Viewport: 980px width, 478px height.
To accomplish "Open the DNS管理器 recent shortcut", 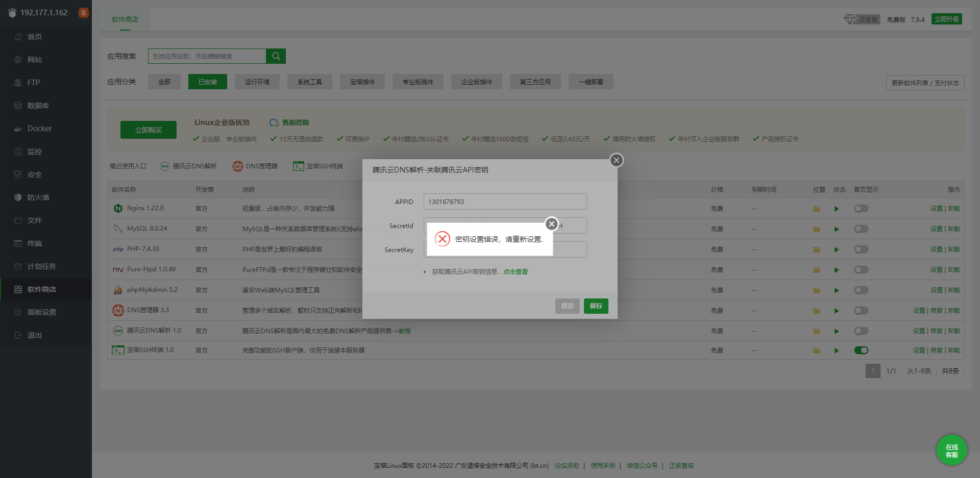I will [255, 166].
